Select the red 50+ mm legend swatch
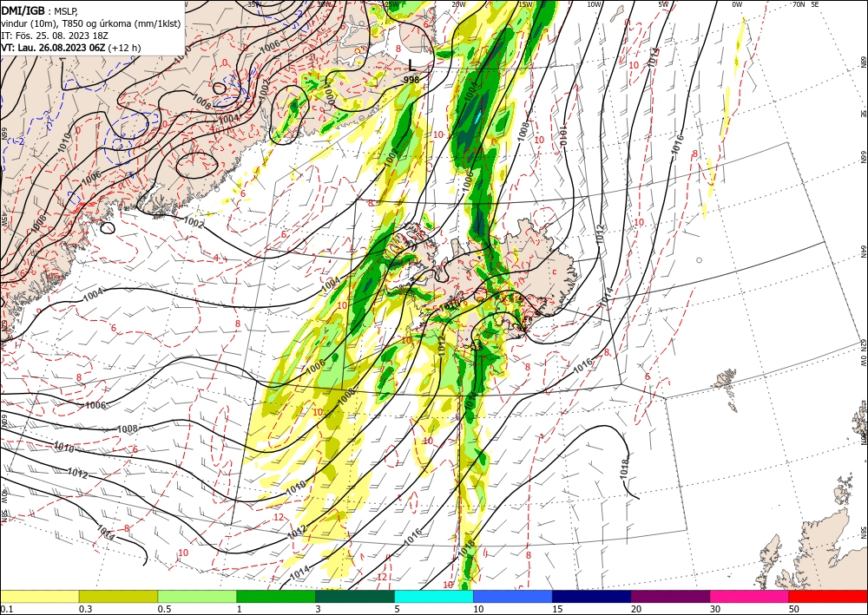The image size is (868, 615). [828, 596]
